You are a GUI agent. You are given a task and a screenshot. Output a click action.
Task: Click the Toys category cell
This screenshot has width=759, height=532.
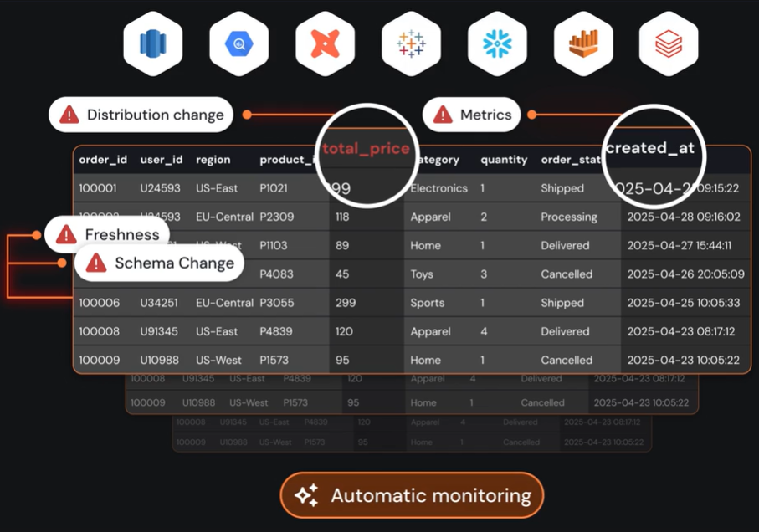[422, 274]
